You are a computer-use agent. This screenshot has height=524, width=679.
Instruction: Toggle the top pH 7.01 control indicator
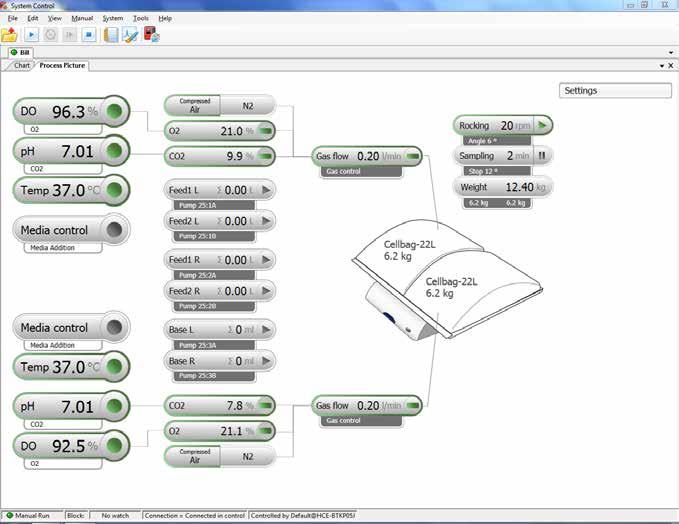point(115,151)
